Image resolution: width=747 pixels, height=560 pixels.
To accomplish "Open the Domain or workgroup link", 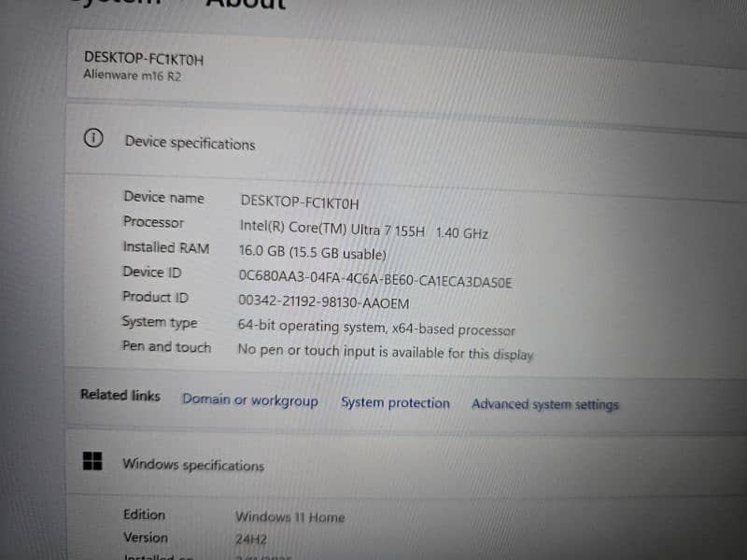I will click(250, 400).
